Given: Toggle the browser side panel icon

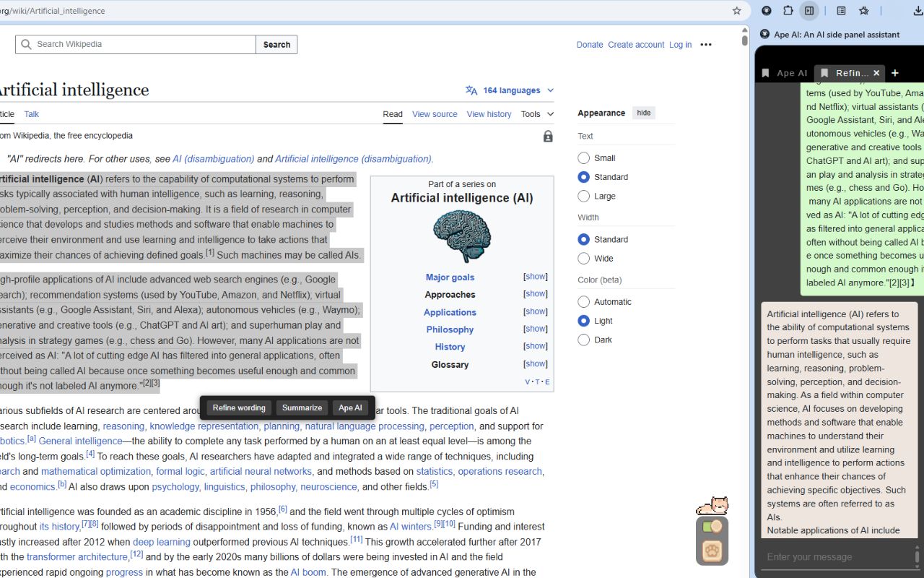Looking at the screenshot, I should tap(809, 11).
